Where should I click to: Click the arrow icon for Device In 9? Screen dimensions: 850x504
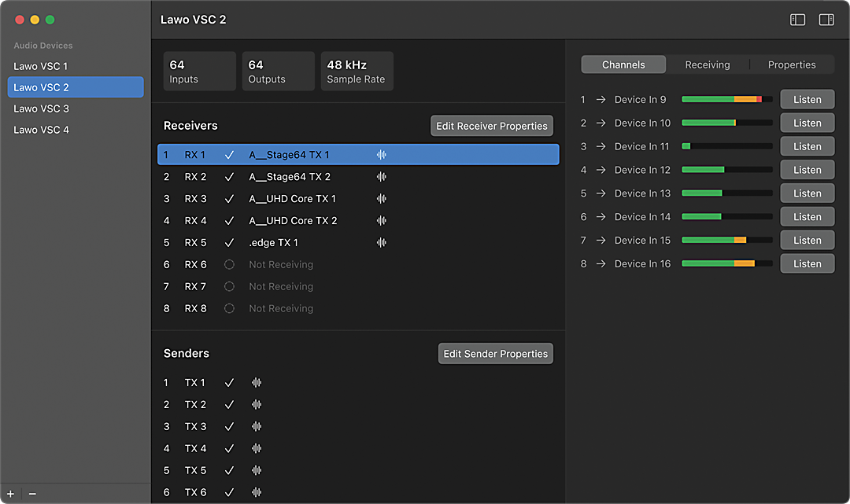tap(601, 100)
